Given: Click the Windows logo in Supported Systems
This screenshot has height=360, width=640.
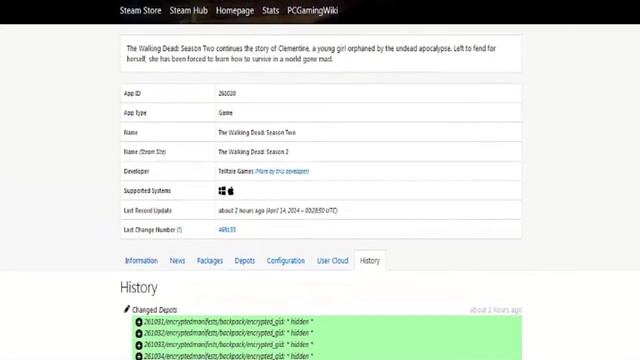Looking at the screenshot, I should [222, 191].
